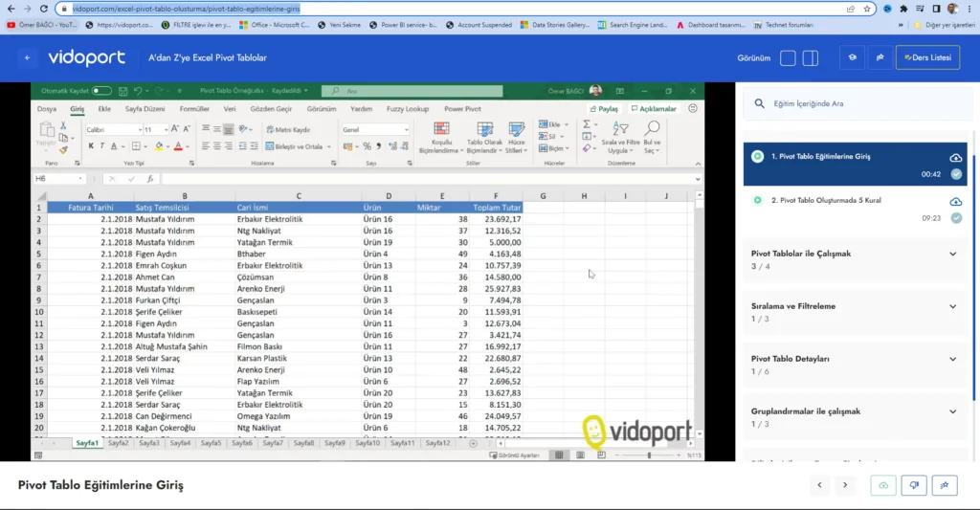The width and height of the screenshot is (980, 510).
Task: Expand the Pivot Tablolar ile Çalışmak section
Action: click(952, 254)
